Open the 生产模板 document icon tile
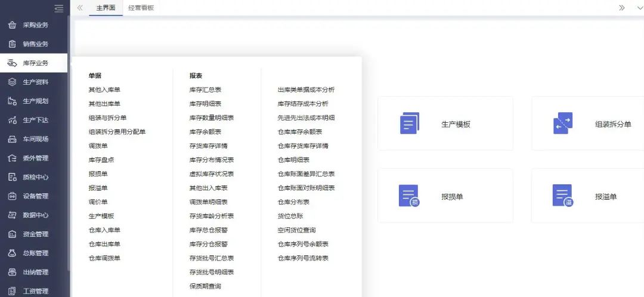The width and height of the screenshot is (644, 297). pos(409,123)
